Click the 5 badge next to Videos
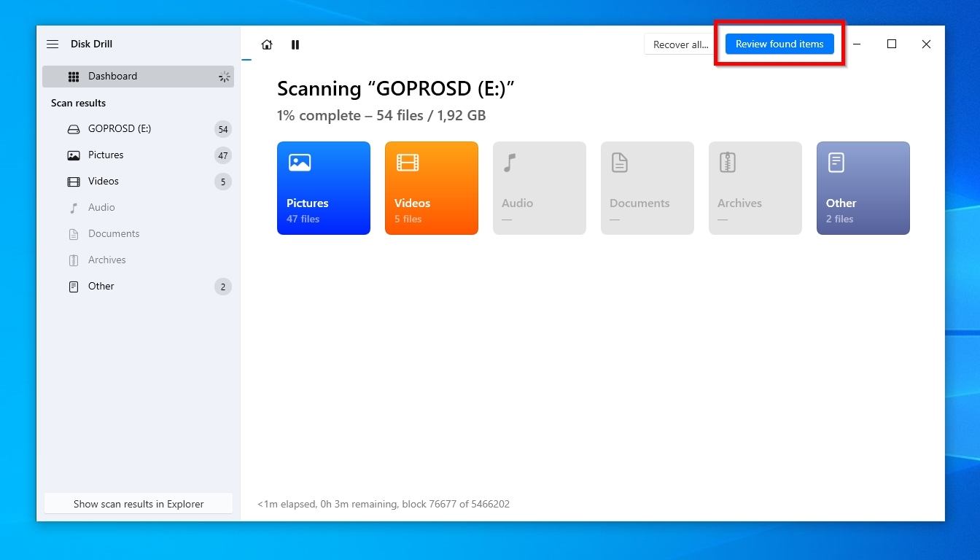The height and width of the screenshot is (560, 980). [x=223, y=182]
